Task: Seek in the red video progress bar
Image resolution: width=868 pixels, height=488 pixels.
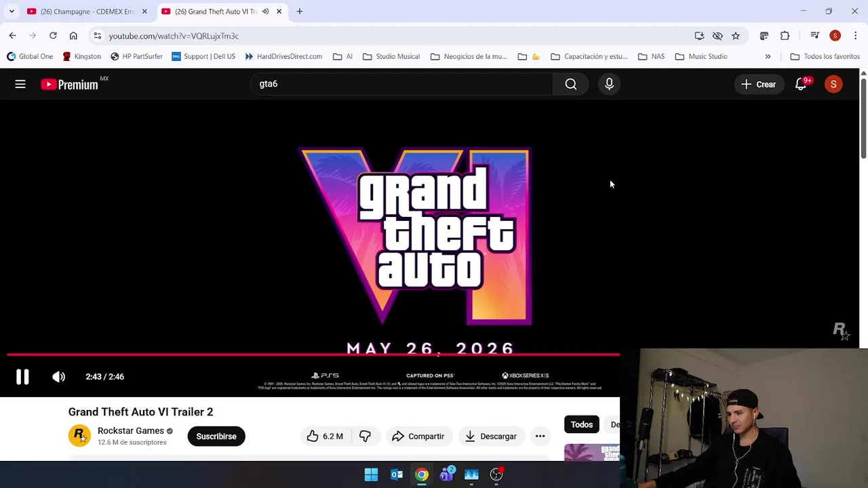Action: point(313,354)
